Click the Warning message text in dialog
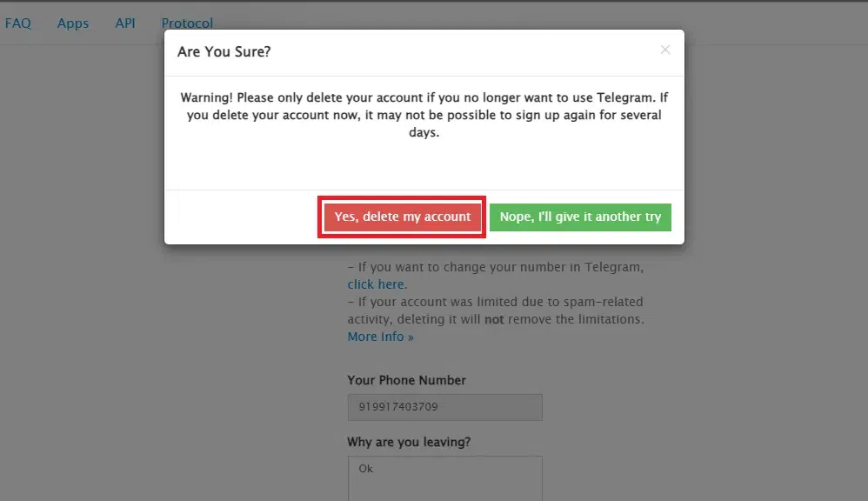The height and width of the screenshot is (501, 868). [x=424, y=98]
